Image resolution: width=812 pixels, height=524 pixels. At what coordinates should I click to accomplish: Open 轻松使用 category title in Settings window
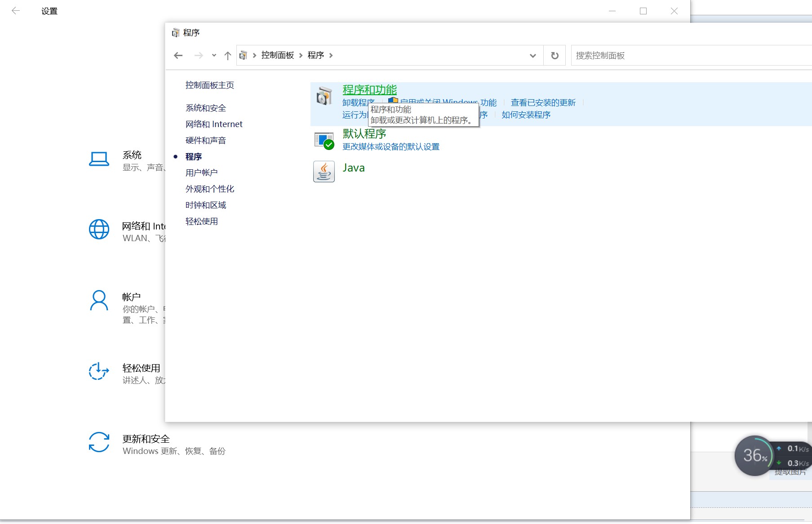(x=141, y=368)
